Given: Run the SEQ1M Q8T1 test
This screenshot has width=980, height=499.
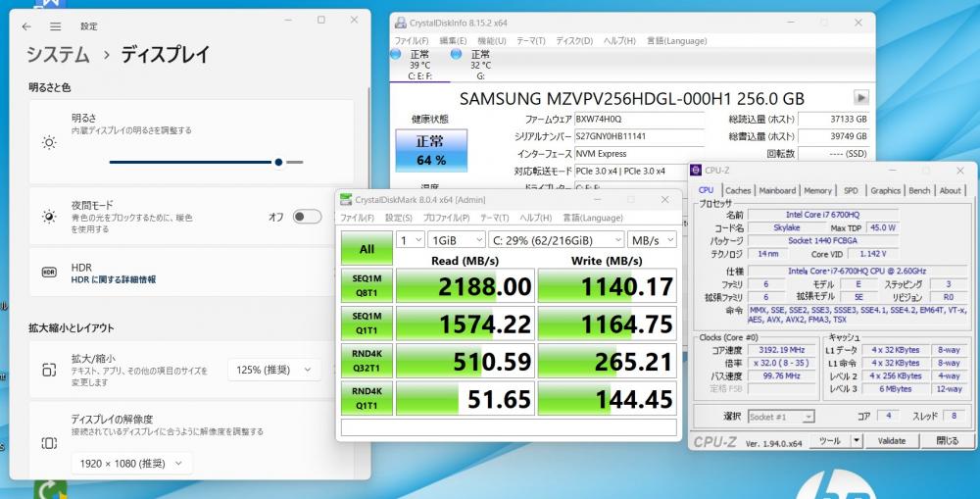Looking at the screenshot, I should (x=367, y=285).
